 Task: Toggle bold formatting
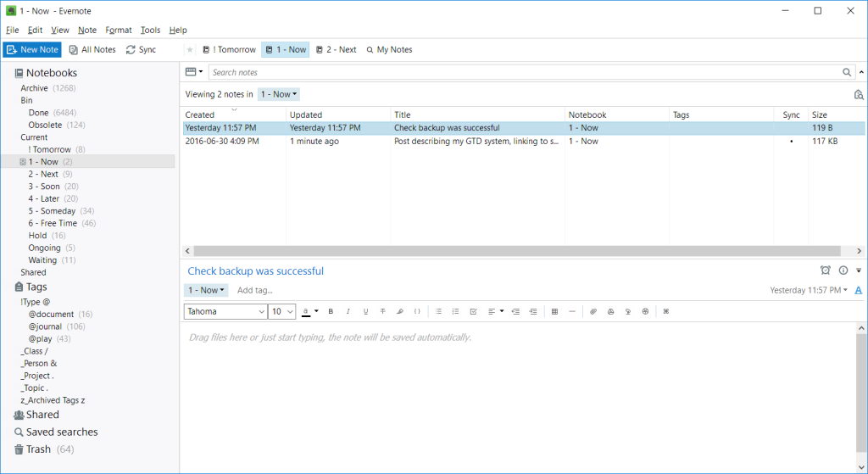tap(331, 311)
